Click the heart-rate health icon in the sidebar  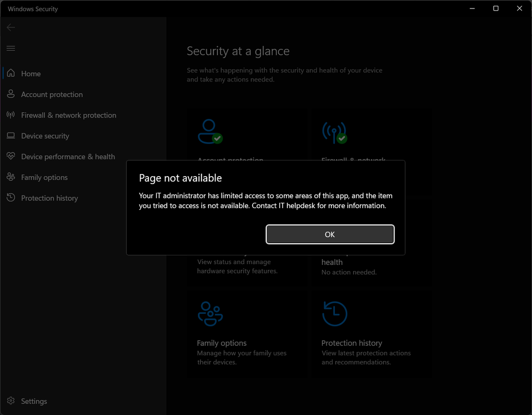point(11,156)
